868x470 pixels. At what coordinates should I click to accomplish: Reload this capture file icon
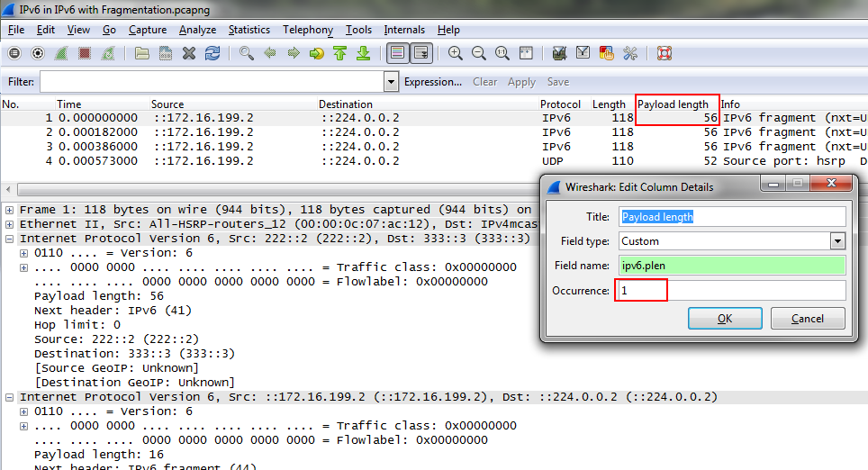[212, 53]
